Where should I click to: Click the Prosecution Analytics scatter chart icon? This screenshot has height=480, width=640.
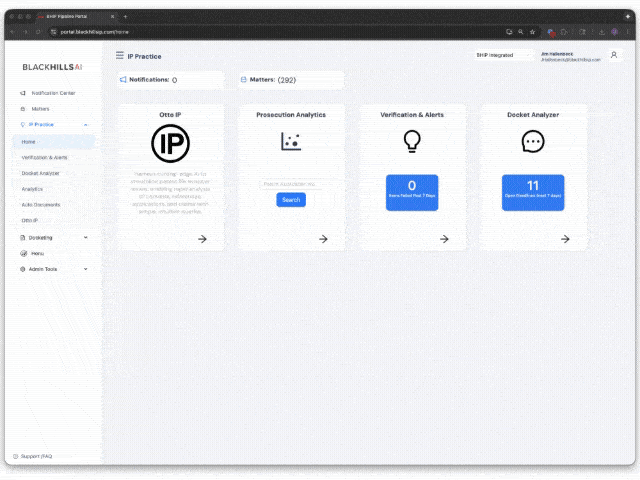[291, 142]
